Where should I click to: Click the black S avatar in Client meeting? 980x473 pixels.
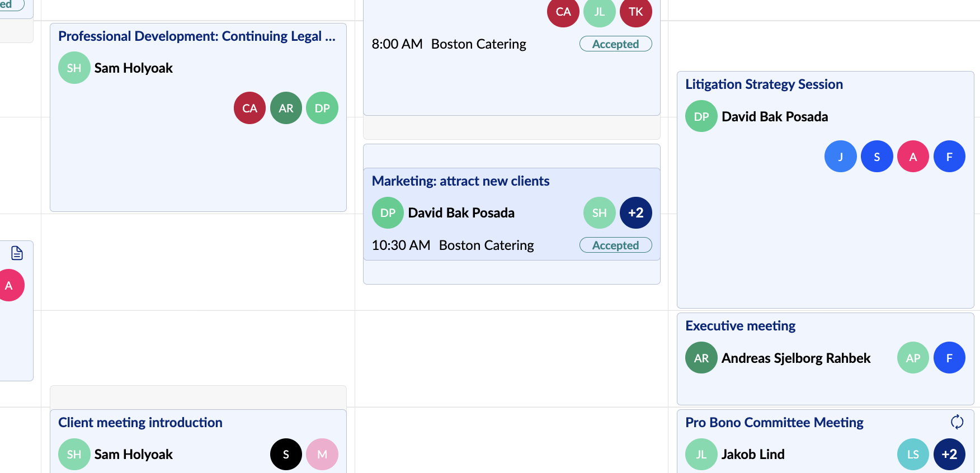point(286,455)
